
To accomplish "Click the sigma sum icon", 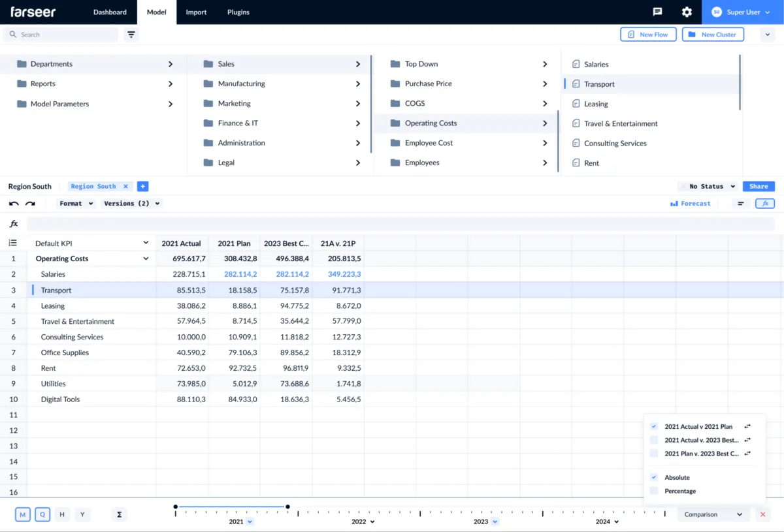I will coord(119,514).
